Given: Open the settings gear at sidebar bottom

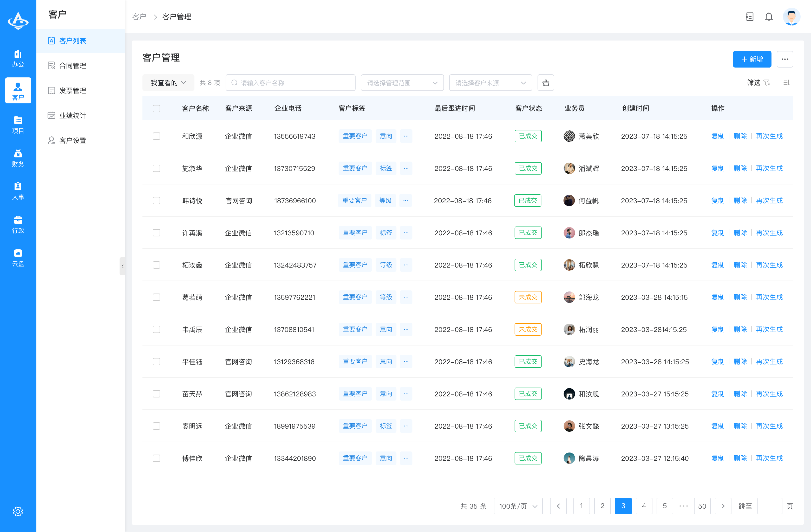Looking at the screenshot, I should click(18, 511).
